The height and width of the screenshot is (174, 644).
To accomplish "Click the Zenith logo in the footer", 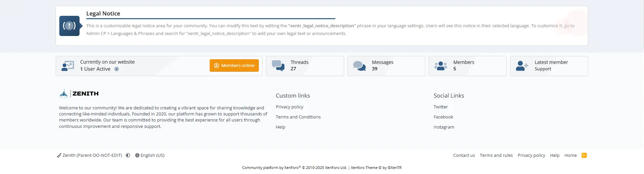I will coord(79,94).
